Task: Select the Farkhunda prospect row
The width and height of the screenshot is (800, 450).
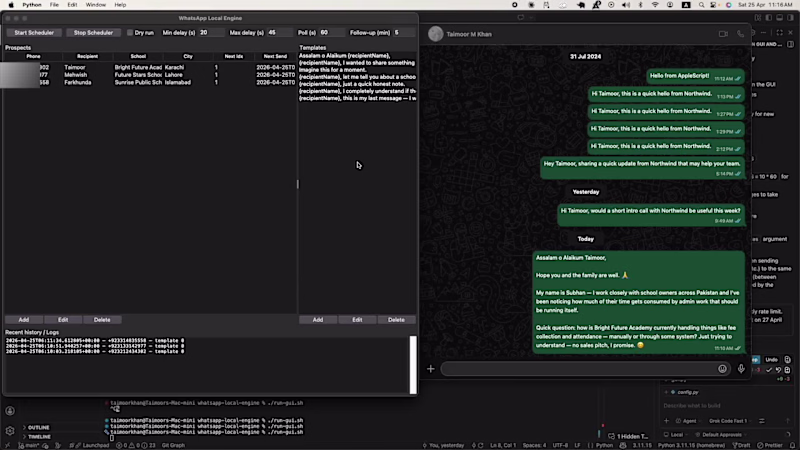Action: (150, 82)
